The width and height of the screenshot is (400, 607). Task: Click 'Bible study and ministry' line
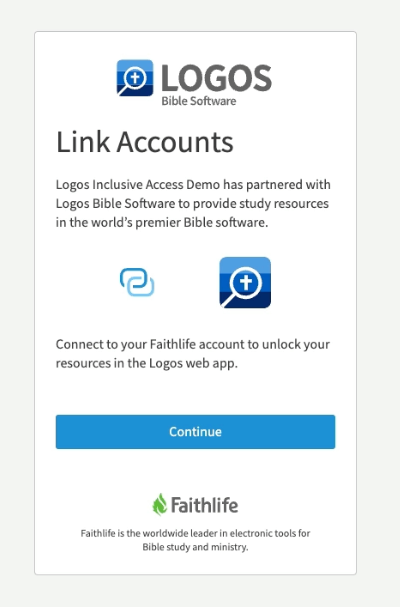click(x=195, y=547)
